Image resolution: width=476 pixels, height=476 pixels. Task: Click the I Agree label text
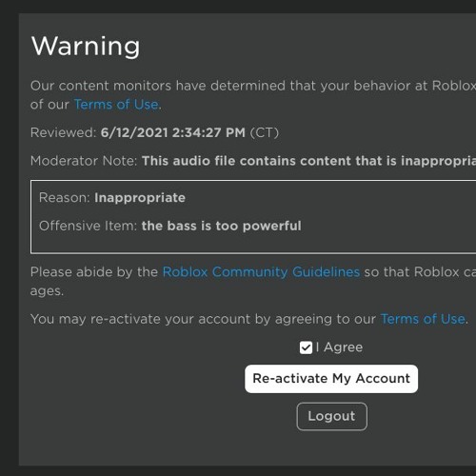click(x=339, y=347)
